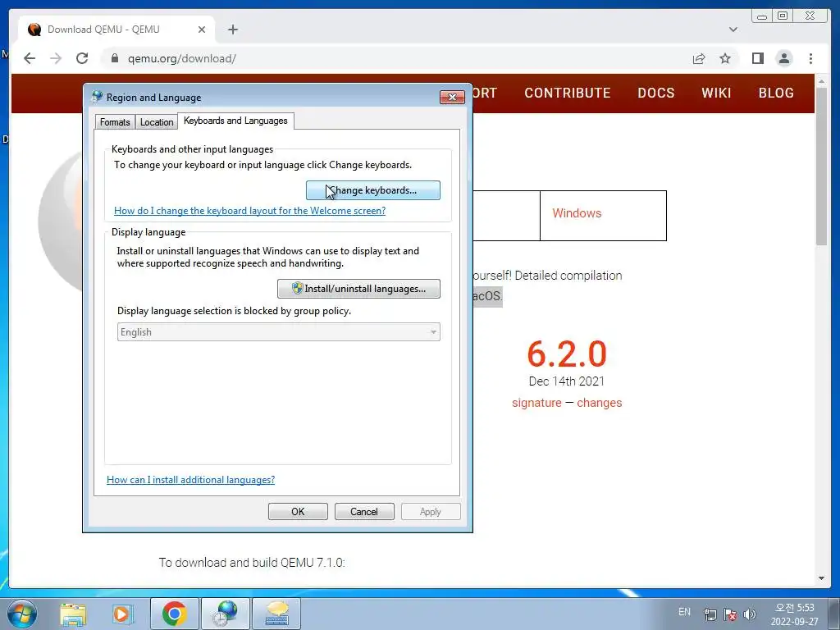Open network status tray icon
Screen dimensions: 840x630
[710, 614]
